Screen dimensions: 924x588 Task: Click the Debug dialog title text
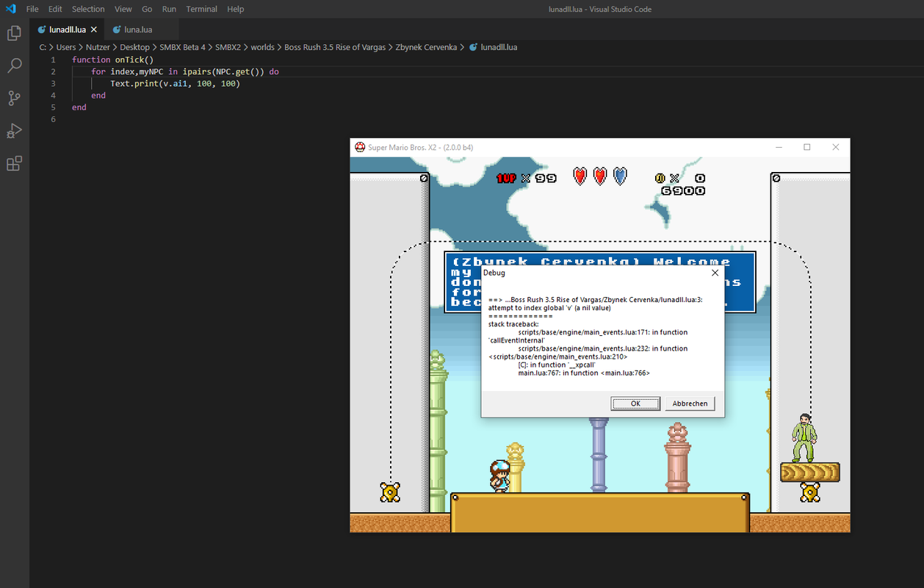(494, 273)
